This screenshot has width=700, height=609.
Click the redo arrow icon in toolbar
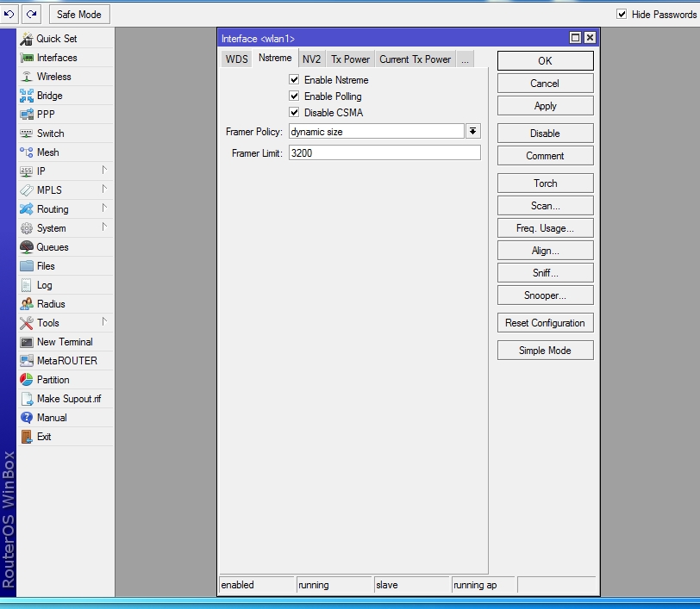(32, 14)
